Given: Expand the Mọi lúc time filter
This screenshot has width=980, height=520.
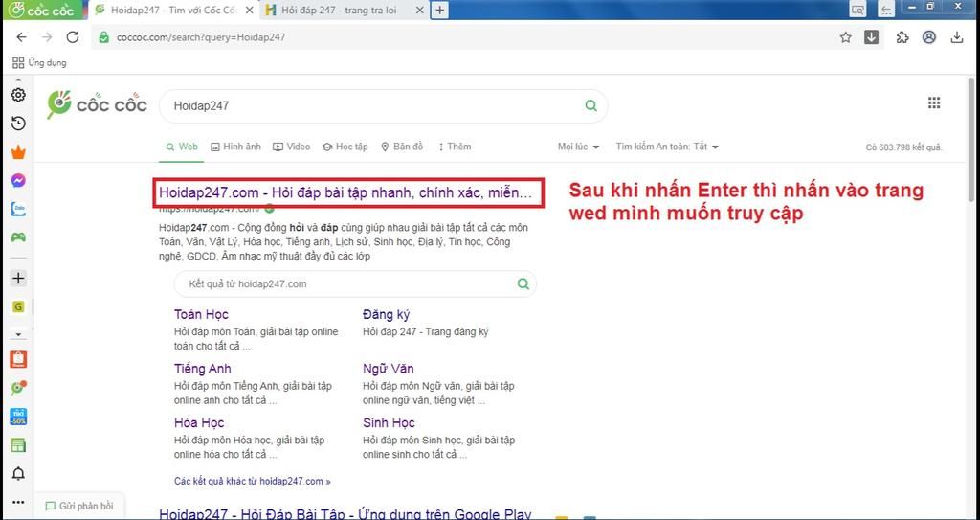Looking at the screenshot, I should click(x=579, y=147).
